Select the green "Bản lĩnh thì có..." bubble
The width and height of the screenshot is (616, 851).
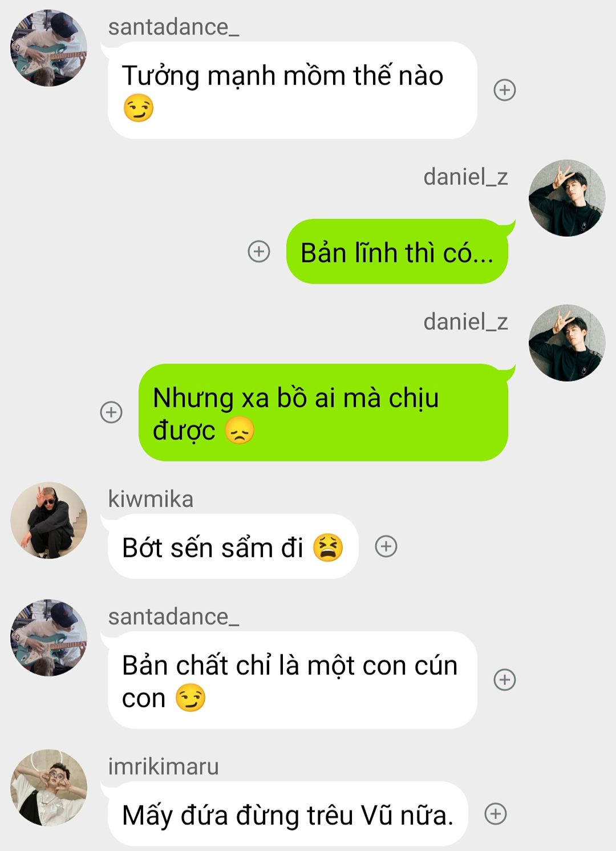tap(397, 252)
